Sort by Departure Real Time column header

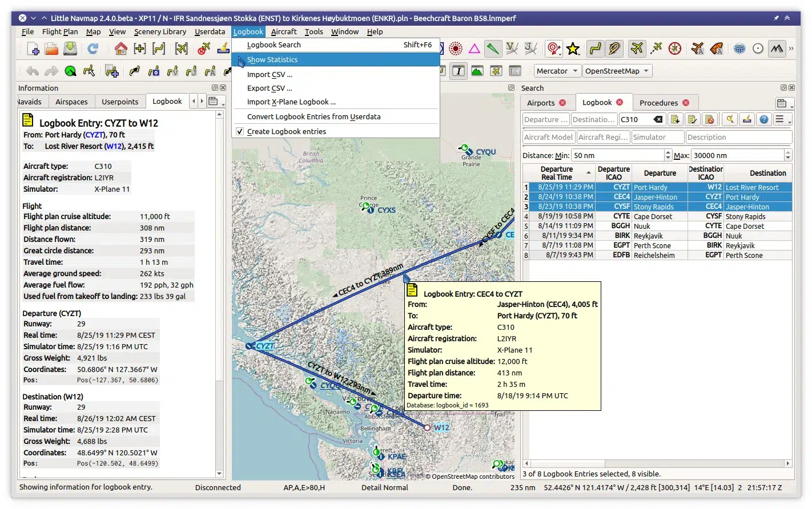click(557, 173)
